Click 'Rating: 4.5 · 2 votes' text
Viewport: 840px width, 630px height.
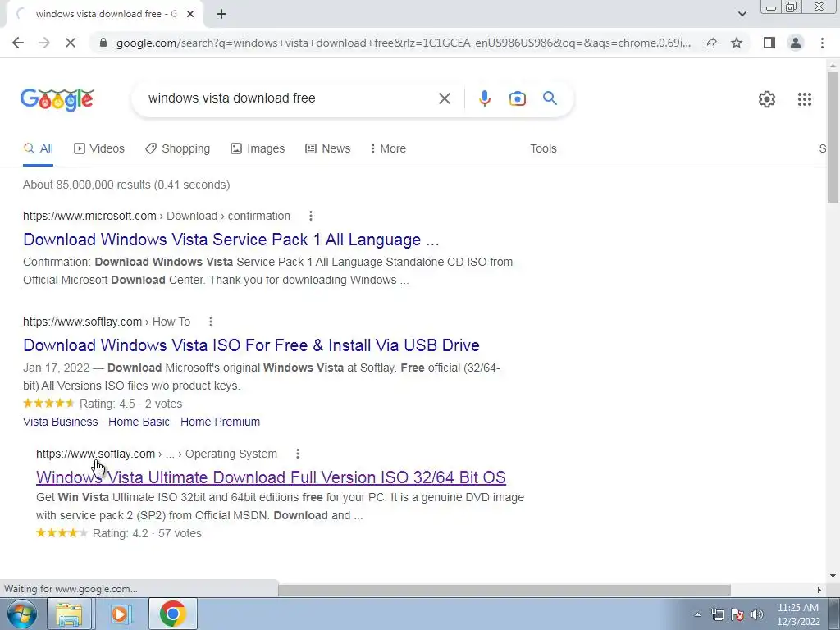tap(130, 404)
